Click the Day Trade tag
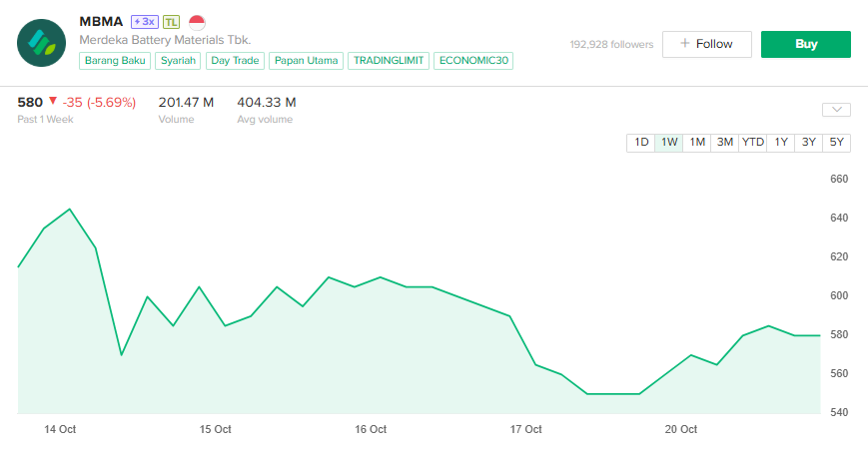Viewport: 868px width, 456px height. click(235, 61)
